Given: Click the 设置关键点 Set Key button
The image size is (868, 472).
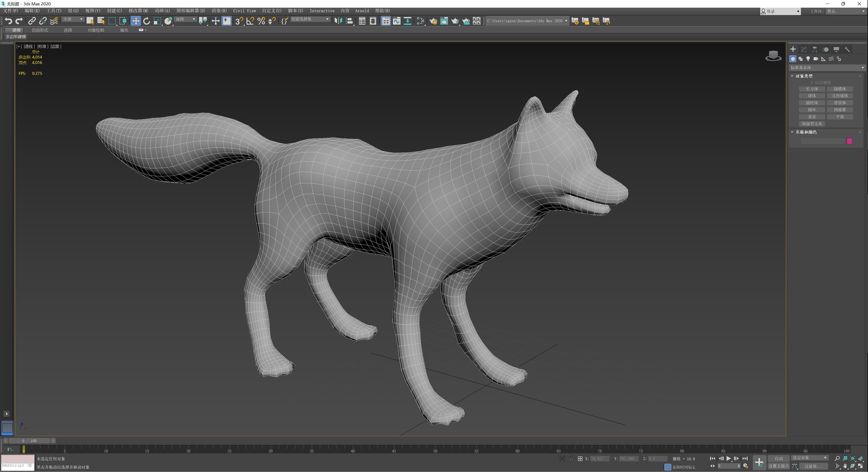Looking at the screenshot, I should point(778,466).
